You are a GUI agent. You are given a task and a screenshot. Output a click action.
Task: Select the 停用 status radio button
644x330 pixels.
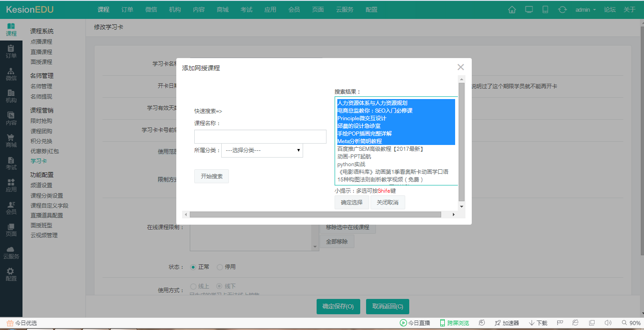[220, 267]
